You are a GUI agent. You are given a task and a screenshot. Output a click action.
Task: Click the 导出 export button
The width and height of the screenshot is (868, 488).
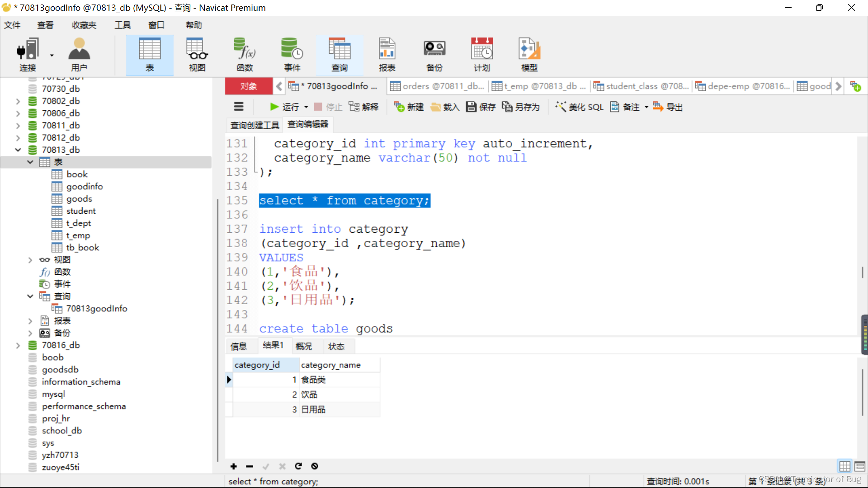pos(668,107)
